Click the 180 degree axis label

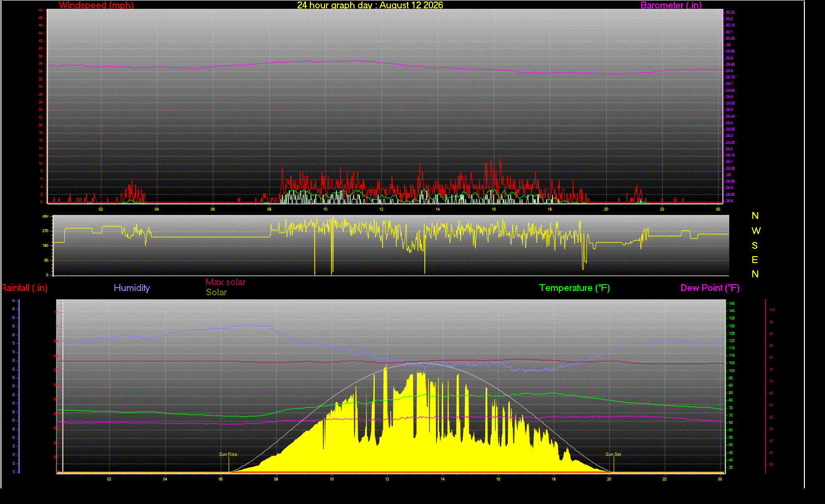(x=46, y=245)
